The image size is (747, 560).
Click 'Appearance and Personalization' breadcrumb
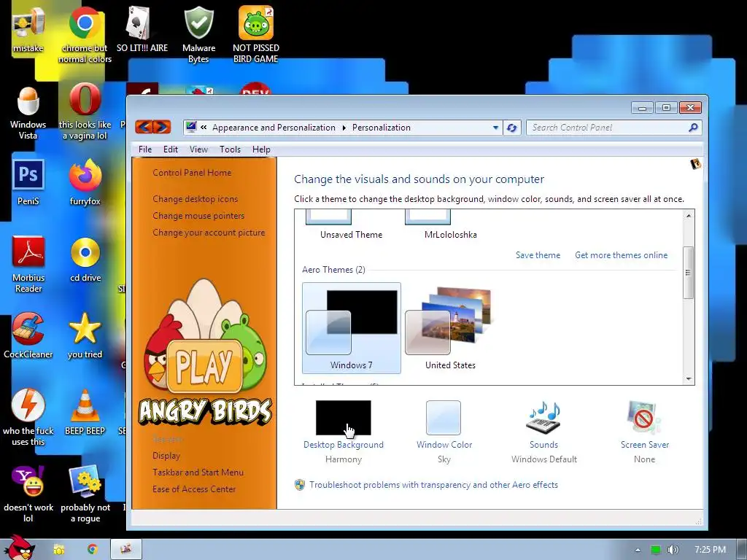point(274,128)
